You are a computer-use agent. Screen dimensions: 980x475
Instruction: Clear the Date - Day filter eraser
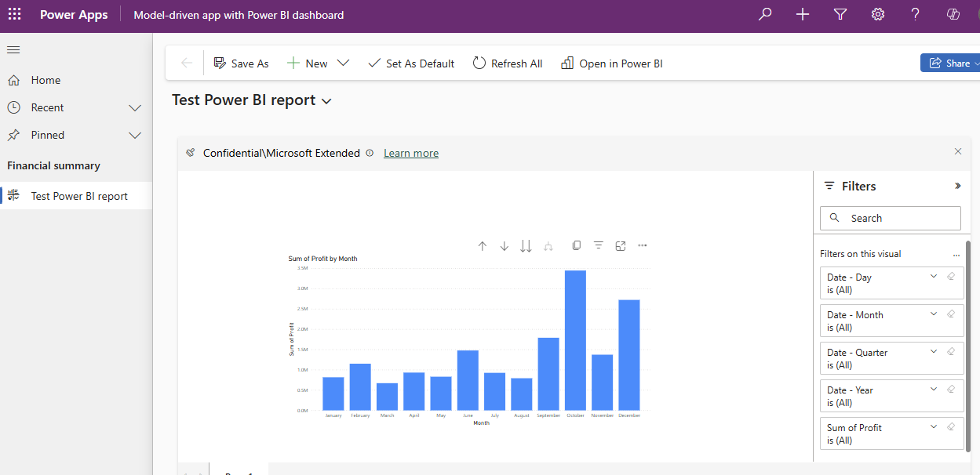(x=951, y=277)
